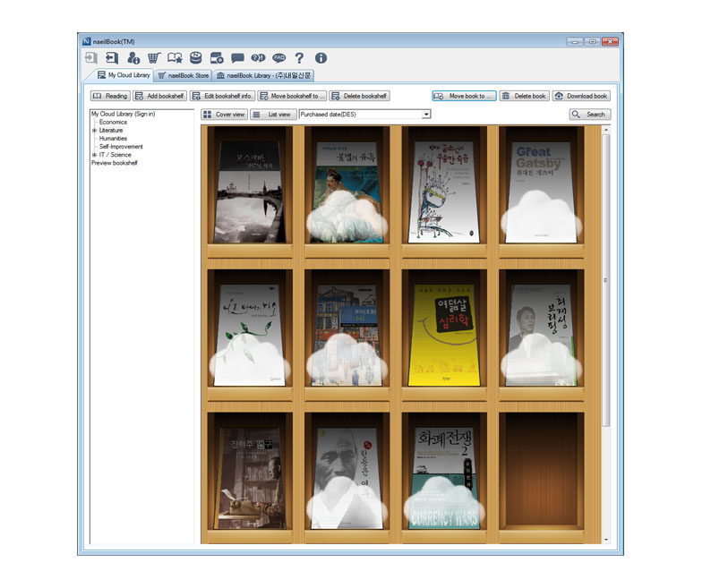The image size is (711, 588).
Task: Click the question mark help icon
Action: pos(299,58)
